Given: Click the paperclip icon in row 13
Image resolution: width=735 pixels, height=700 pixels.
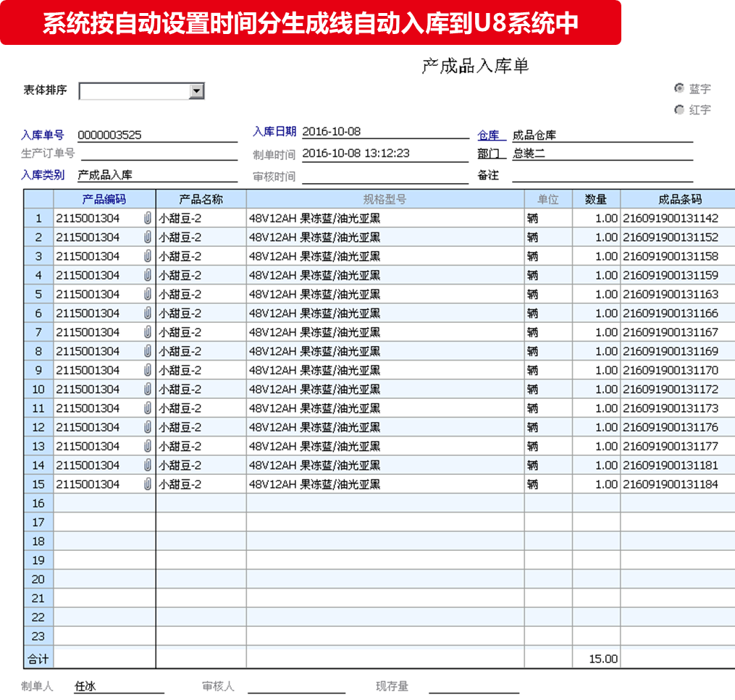Looking at the screenshot, I should (148, 446).
